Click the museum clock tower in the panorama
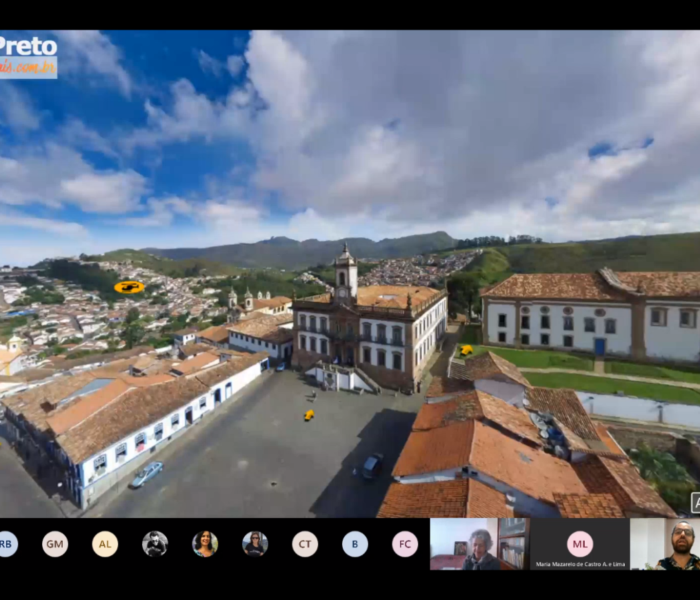 (345, 273)
